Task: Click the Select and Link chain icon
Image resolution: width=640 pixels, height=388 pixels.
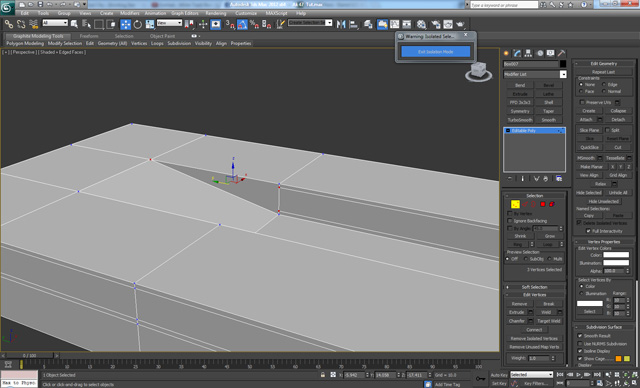Action: [x=9, y=24]
